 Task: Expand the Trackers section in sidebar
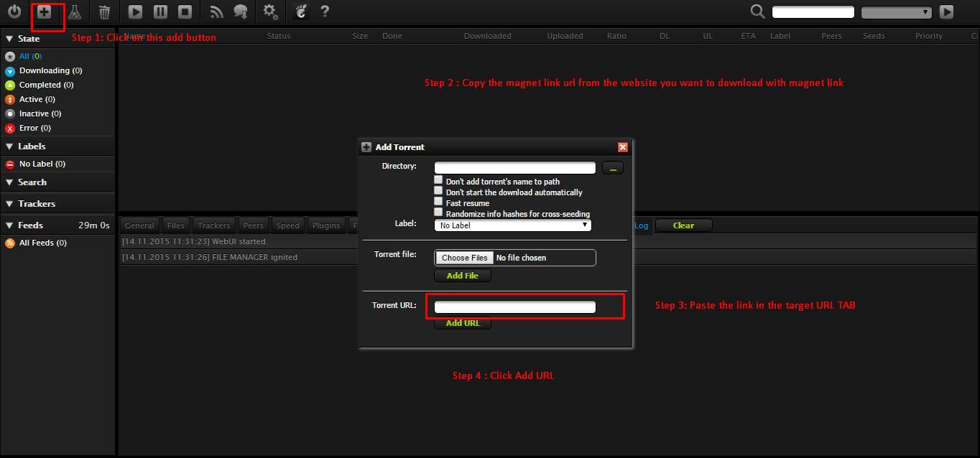pos(10,204)
